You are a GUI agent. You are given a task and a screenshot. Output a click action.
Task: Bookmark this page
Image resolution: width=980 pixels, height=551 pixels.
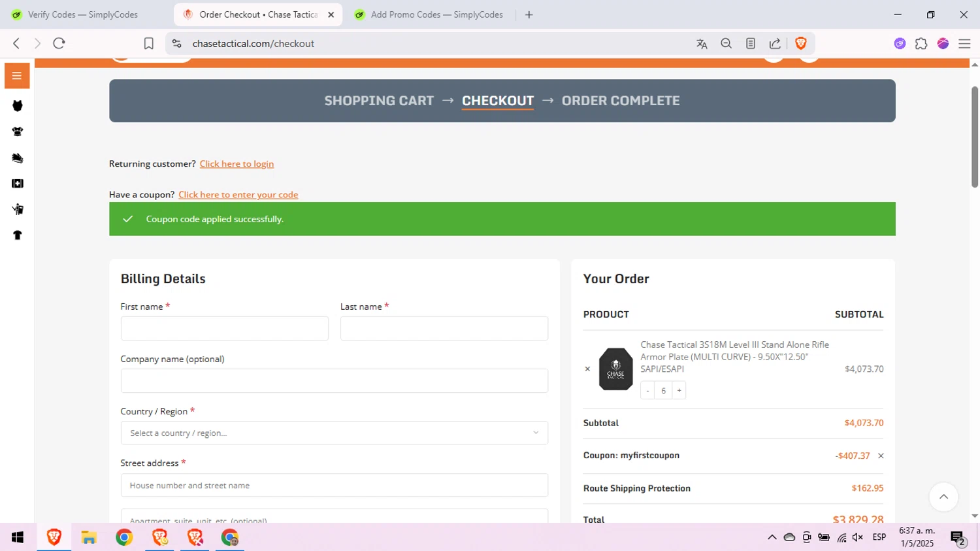coord(149,44)
